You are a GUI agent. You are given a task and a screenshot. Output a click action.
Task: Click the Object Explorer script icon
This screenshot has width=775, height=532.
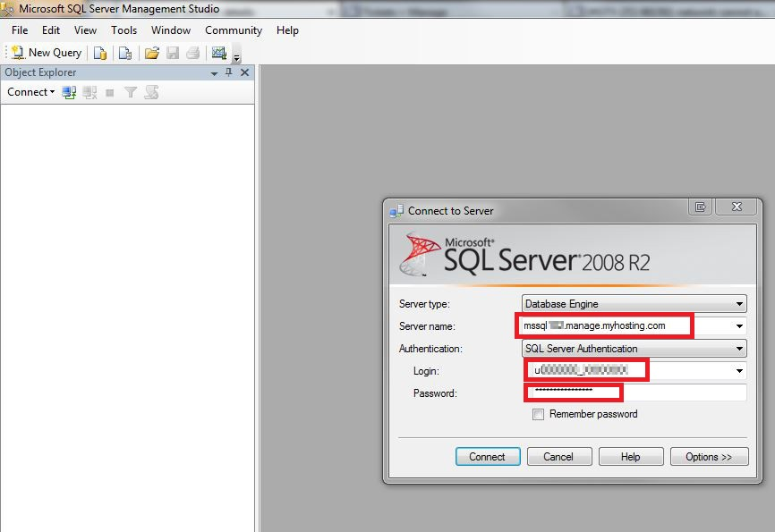(x=152, y=92)
